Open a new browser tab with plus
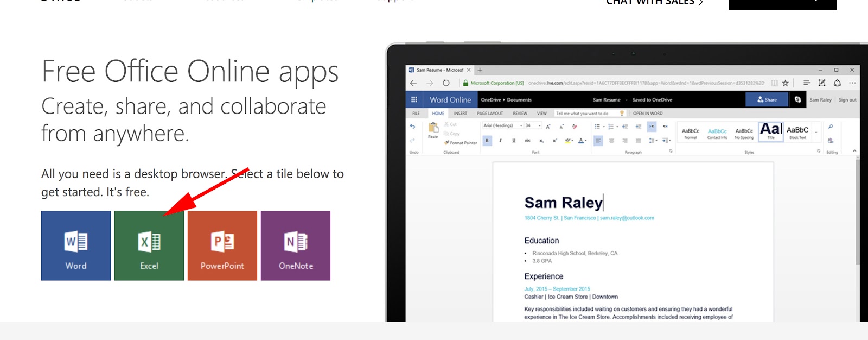This screenshot has width=868, height=340. [x=480, y=70]
